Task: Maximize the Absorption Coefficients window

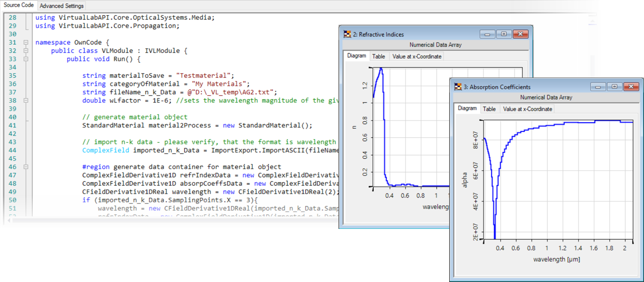Action: pos(615,87)
